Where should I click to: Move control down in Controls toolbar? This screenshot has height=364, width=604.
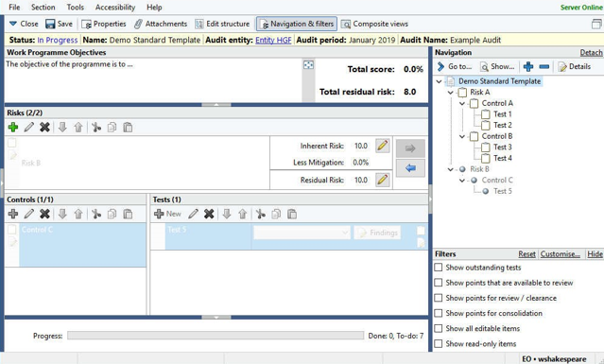click(x=62, y=214)
